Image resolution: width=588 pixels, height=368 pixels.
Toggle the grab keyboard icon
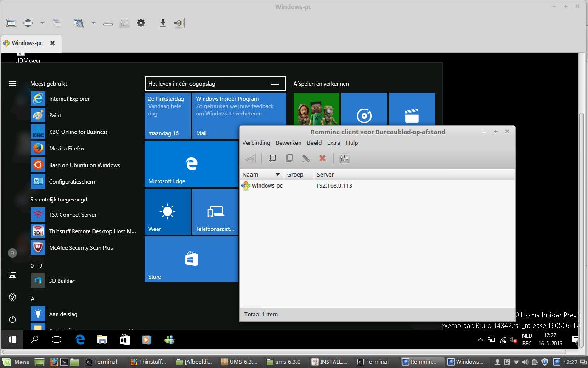coord(108,23)
